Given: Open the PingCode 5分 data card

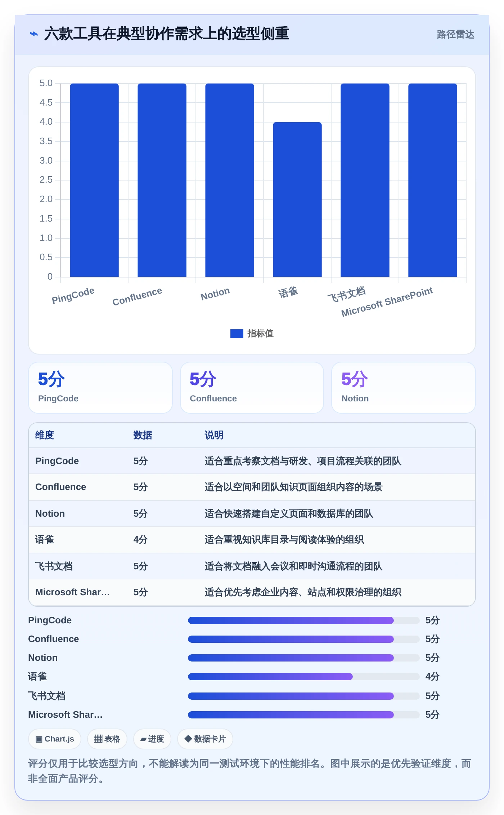Looking at the screenshot, I should pos(100,388).
